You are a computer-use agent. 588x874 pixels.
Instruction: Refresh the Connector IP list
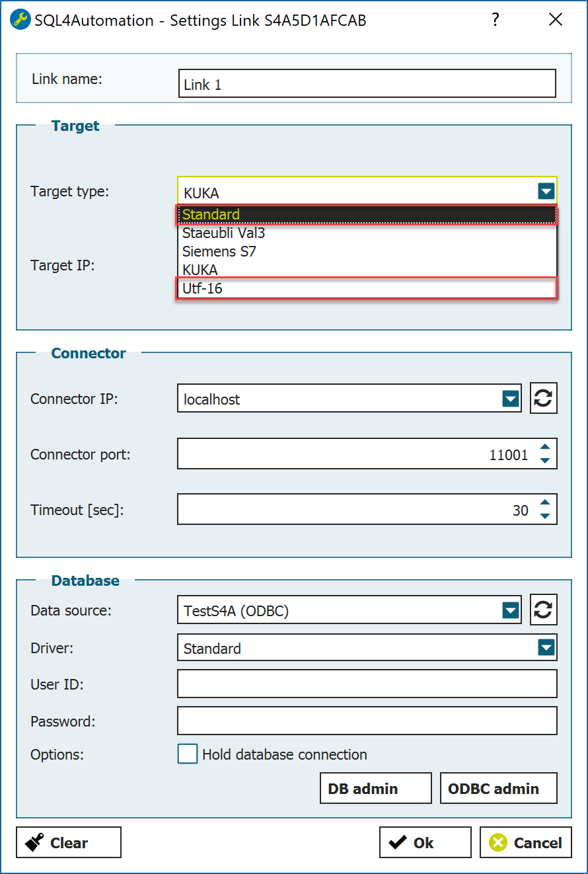point(543,399)
